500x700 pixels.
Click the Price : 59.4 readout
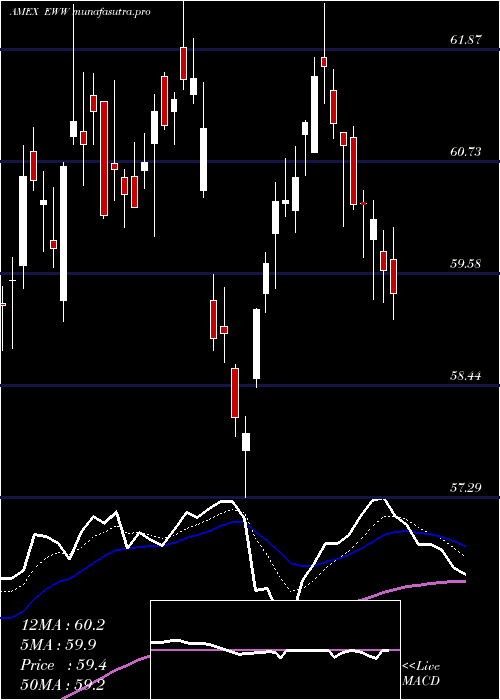point(63,665)
